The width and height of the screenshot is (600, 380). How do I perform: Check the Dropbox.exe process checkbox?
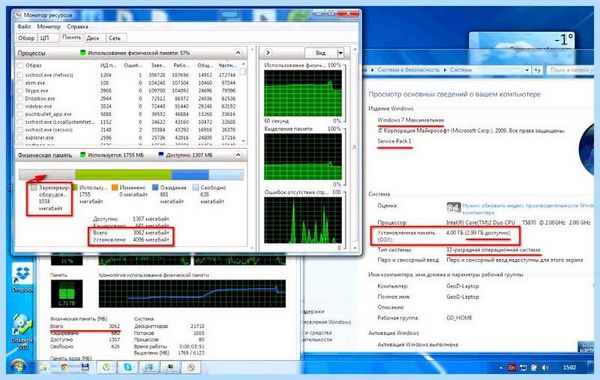pyautogui.click(x=20, y=98)
